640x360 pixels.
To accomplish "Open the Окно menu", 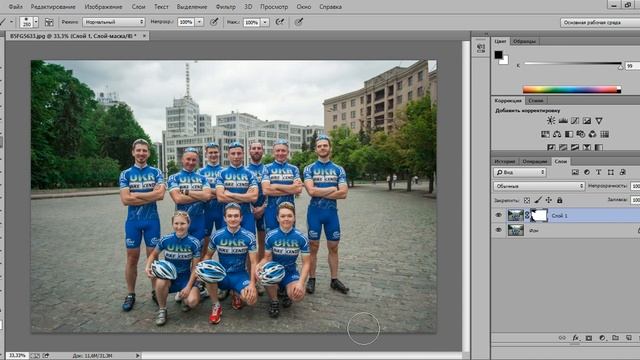I will click(x=304, y=7).
